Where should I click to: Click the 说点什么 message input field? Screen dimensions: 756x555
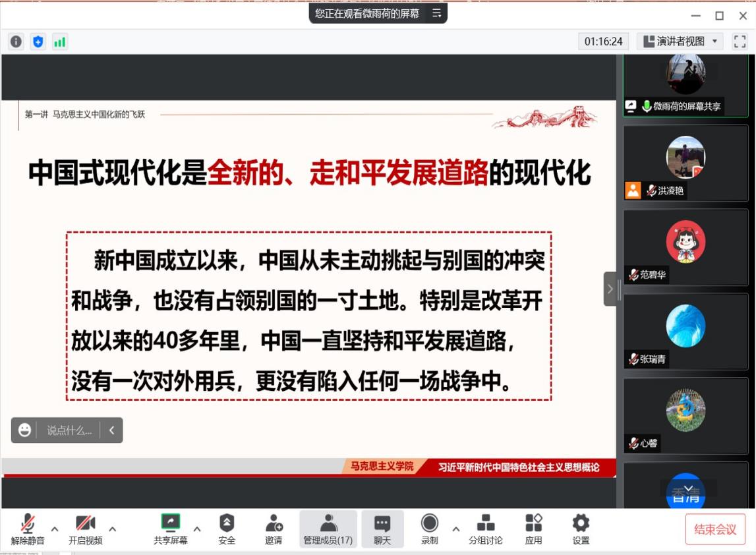[x=69, y=430]
